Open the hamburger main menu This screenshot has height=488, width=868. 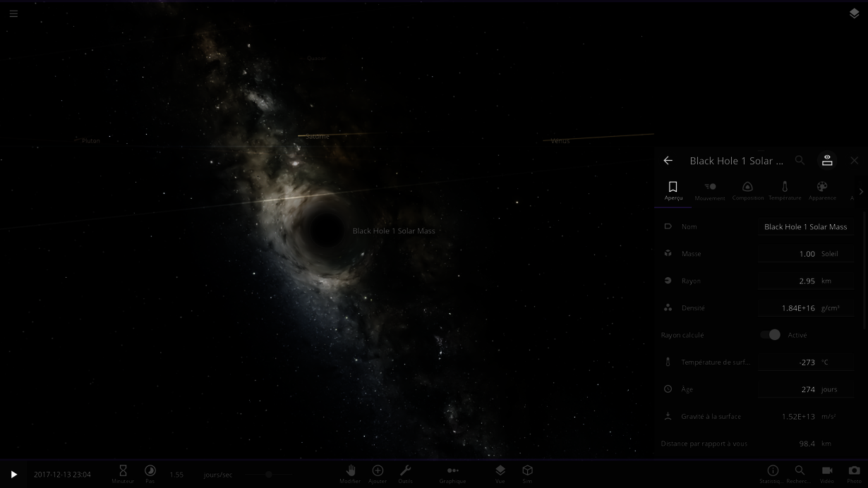(13, 13)
